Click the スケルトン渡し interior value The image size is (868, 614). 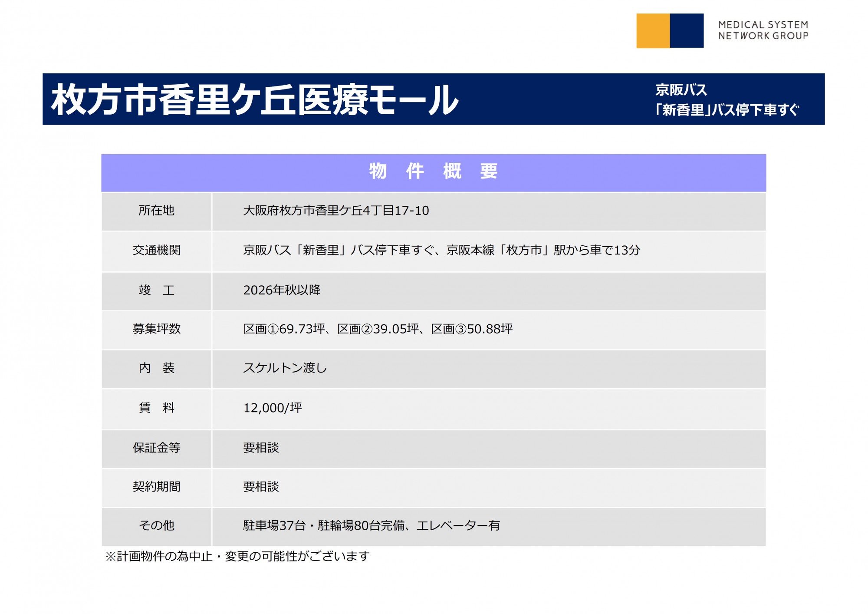[285, 368]
